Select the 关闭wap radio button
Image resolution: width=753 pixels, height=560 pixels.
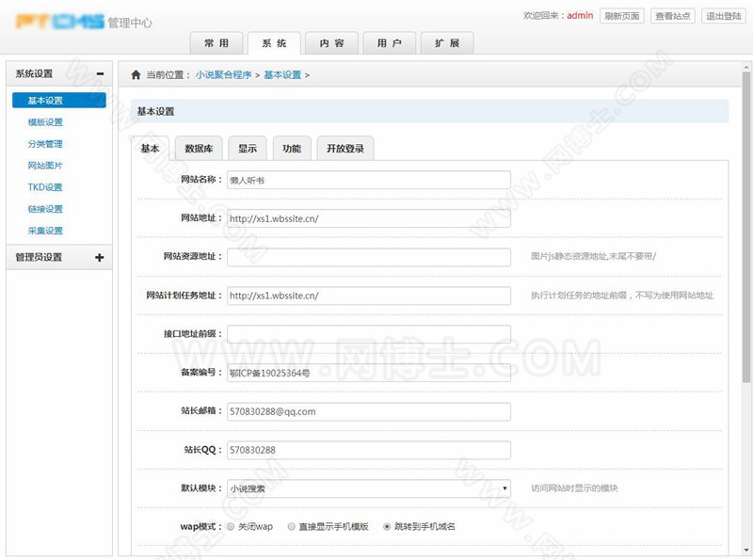click(231, 527)
